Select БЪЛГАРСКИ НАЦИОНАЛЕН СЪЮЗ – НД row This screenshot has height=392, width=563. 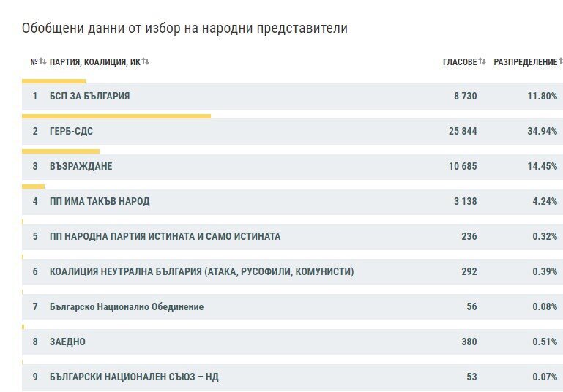[292, 377]
